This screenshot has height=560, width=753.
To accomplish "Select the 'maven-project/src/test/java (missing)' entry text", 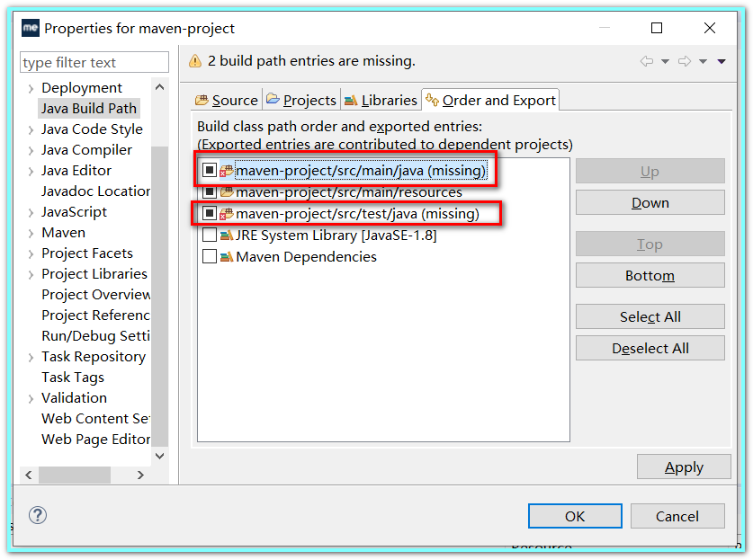I will (x=358, y=214).
